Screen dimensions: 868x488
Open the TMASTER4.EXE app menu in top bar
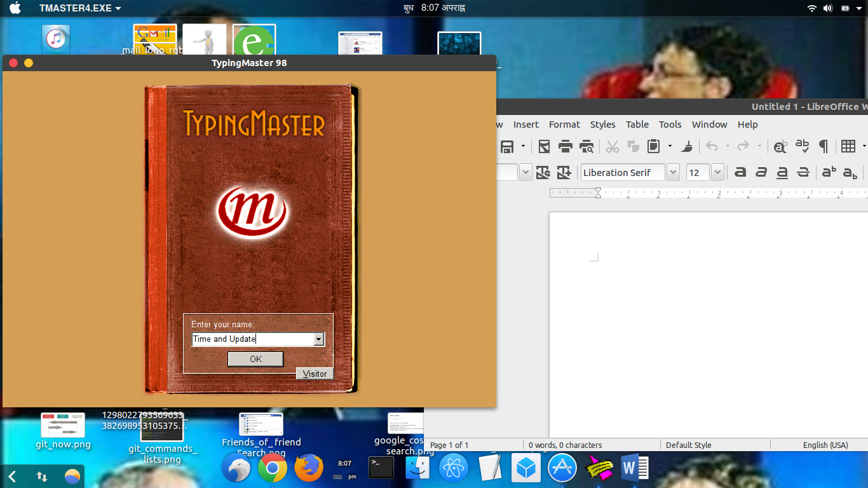(x=80, y=8)
